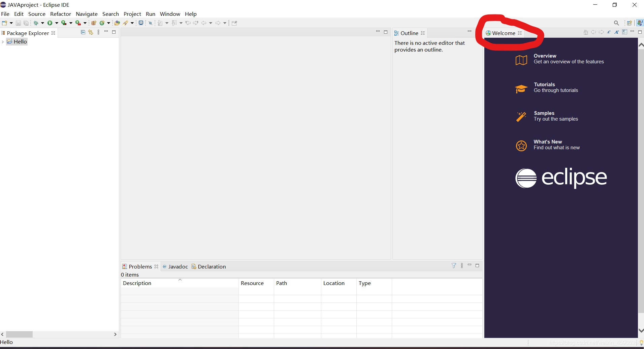Click the Last Edit Location icon
Viewport: 644px width, 349px height.
(x=188, y=23)
